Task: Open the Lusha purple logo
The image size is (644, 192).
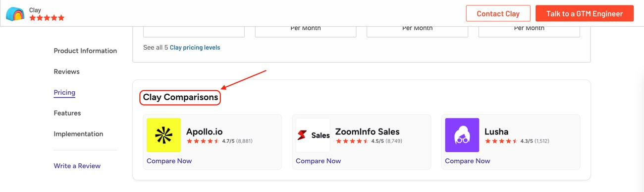Action: pyautogui.click(x=462, y=135)
